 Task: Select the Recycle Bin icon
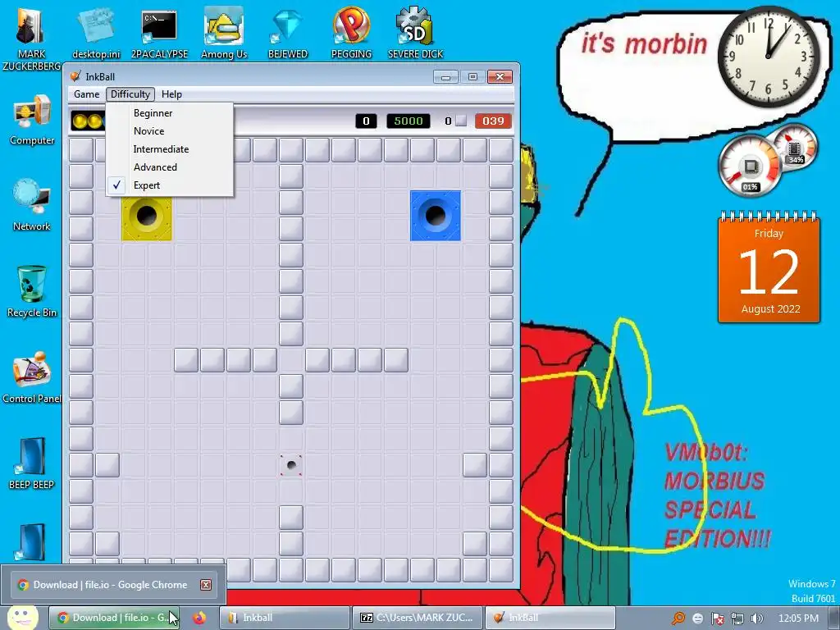click(32, 292)
